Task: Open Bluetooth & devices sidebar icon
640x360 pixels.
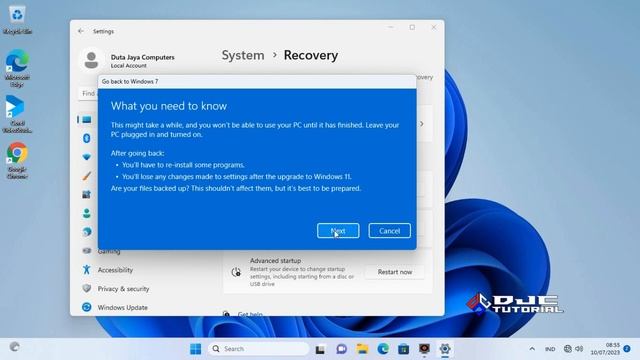Action: click(87, 138)
